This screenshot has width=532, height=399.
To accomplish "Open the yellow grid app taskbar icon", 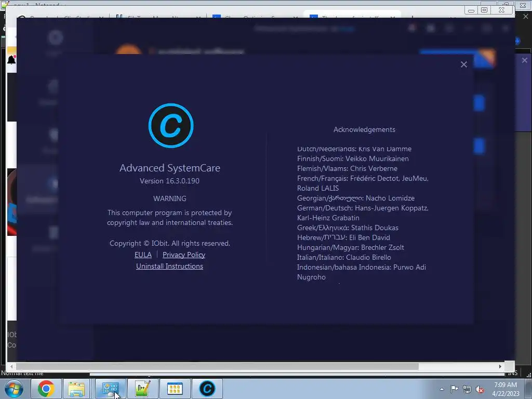I will [175, 389].
